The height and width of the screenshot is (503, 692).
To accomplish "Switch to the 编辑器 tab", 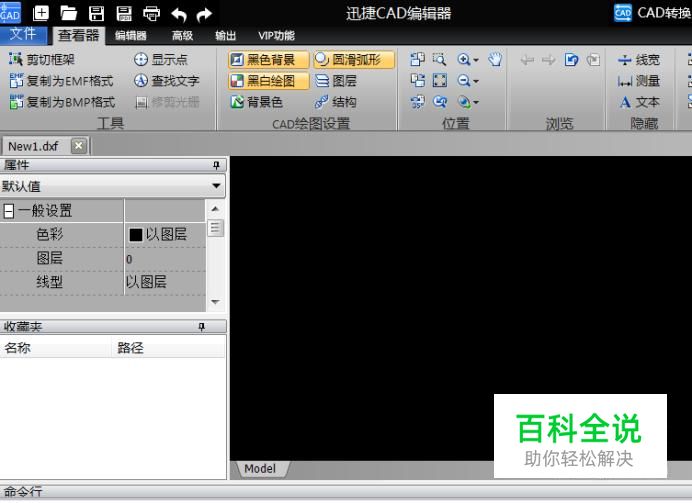I will click(131, 35).
